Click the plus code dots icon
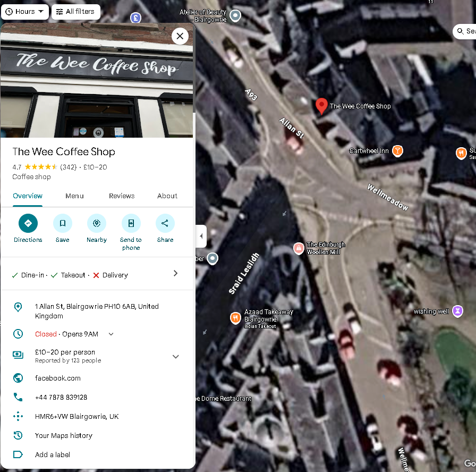 click(x=18, y=416)
